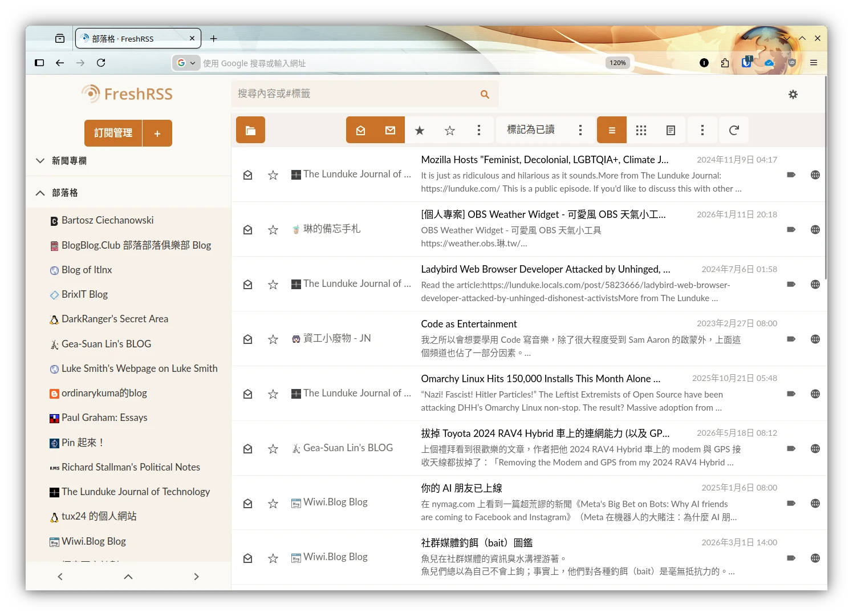The width and height of the screenshot is (853, 616).
Task: Click the 120% zoom indicator in the address bar
Action: 618,63
